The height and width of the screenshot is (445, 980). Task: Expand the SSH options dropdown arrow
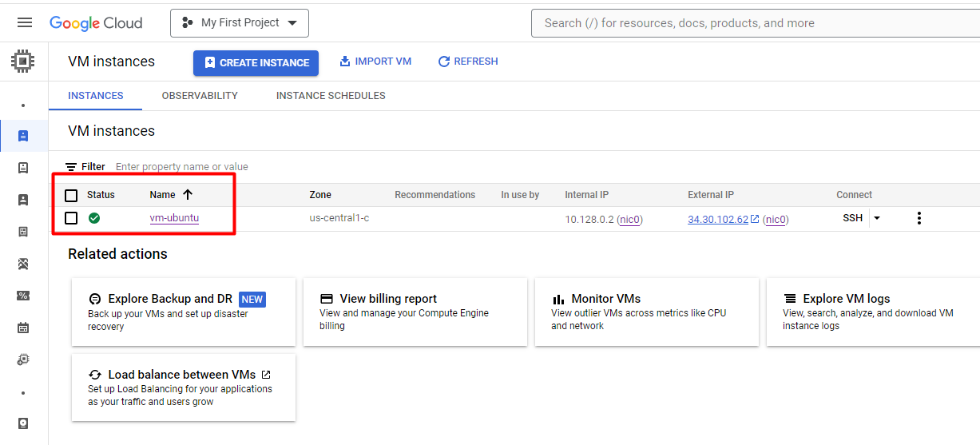[876, 218]
